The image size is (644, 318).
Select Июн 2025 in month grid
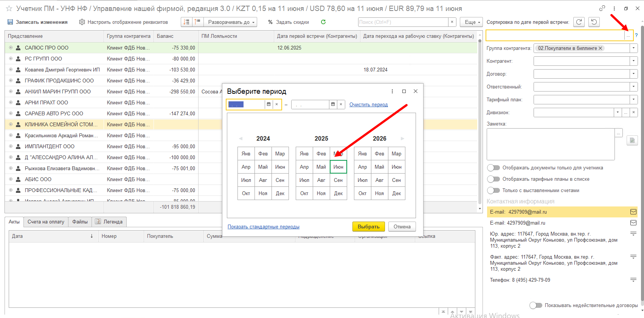338,167
